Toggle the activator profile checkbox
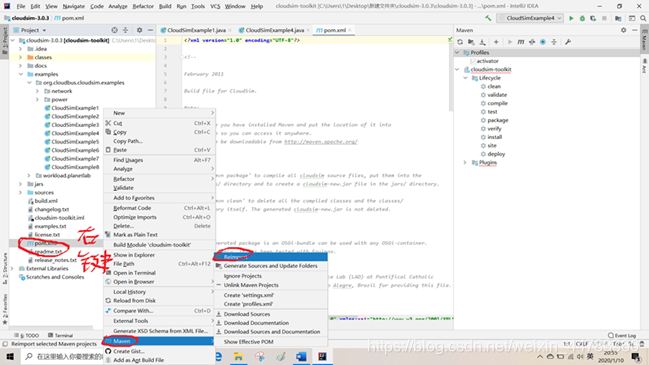The width and height of the screenshot is (649, 365). [472, 61]
